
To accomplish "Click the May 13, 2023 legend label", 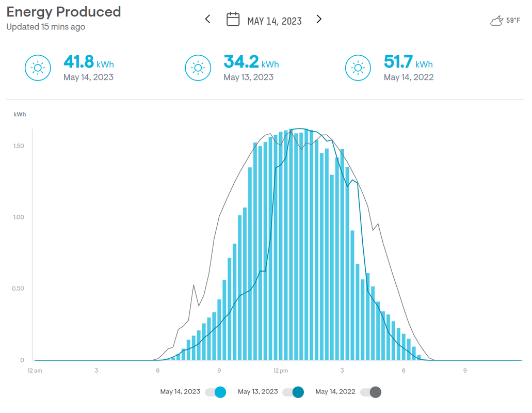I will (x=258, y=392).
